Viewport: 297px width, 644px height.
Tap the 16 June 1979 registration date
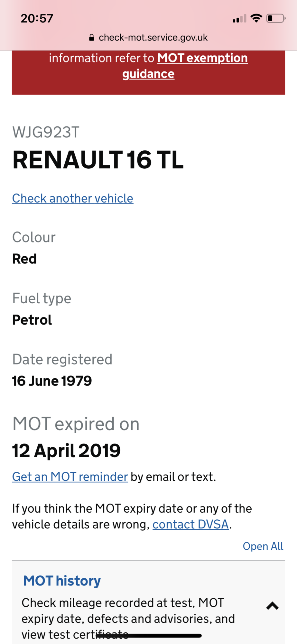pyautogui.click(x=52, y=381)
